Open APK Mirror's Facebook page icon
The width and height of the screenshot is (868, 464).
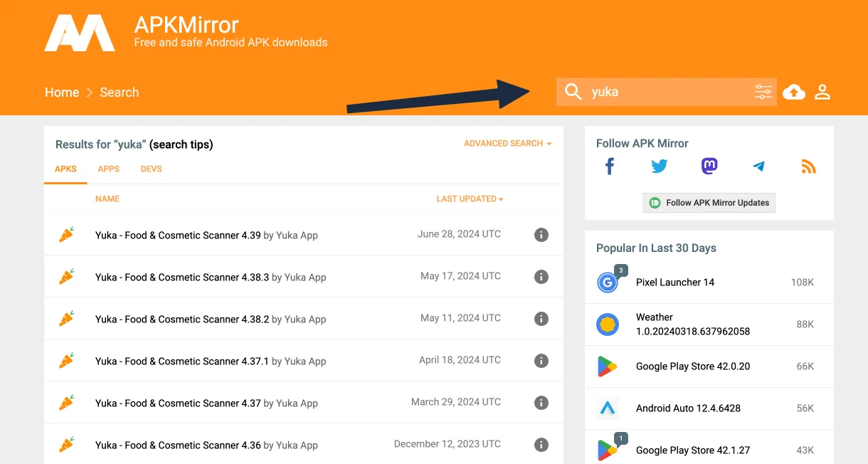(610, 167)
